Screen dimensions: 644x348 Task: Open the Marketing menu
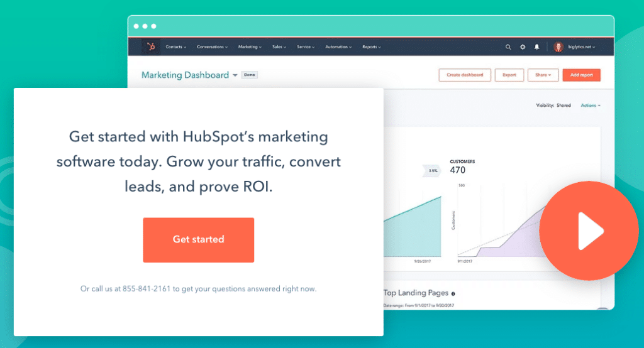click(x=250, y=46)
